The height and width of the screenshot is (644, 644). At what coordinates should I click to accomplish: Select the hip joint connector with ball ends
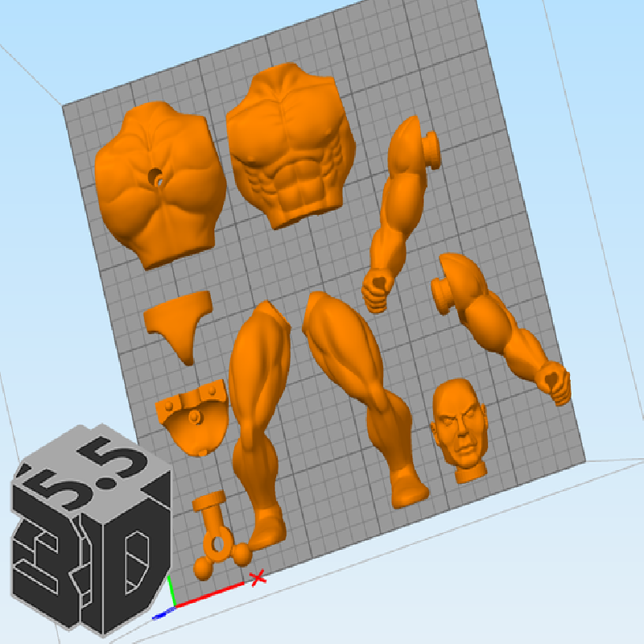pos(216,535)
